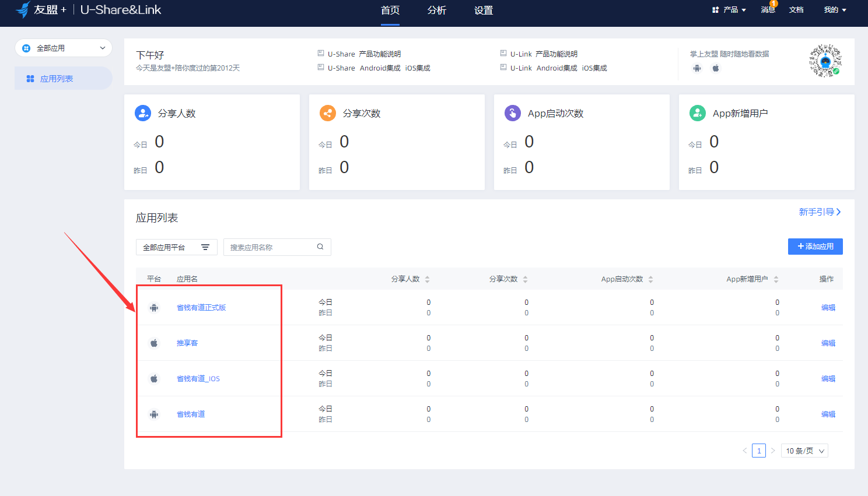Click Apple platform icon for 推享客

pyautogui.click(x=154, y=343)
